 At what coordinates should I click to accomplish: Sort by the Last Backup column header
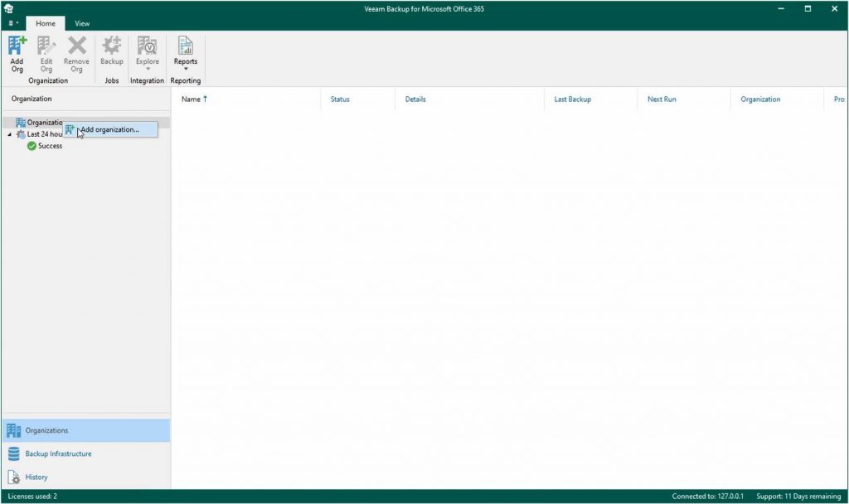click(x=572, y=99)
